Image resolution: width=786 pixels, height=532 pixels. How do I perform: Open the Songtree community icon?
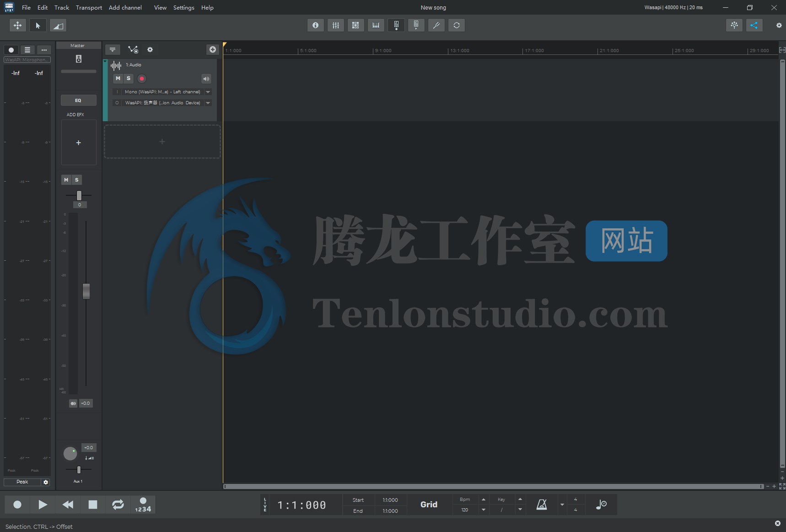pyautogui.click(x=734, y=25)
